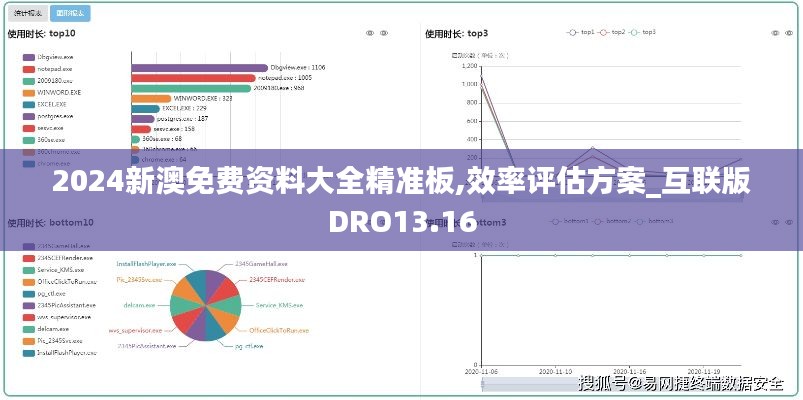Viewport: 803px width, 400px height.
Task: Click the Pic_2345Svc.exe legend color swatch
Action: coord(27,341)
